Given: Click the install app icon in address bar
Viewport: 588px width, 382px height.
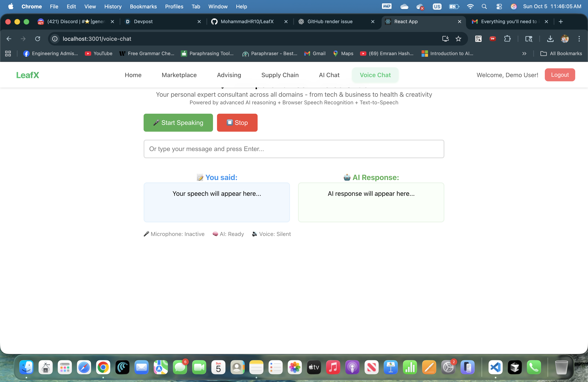Looking at the screenshot, I should tap(445, 39).
